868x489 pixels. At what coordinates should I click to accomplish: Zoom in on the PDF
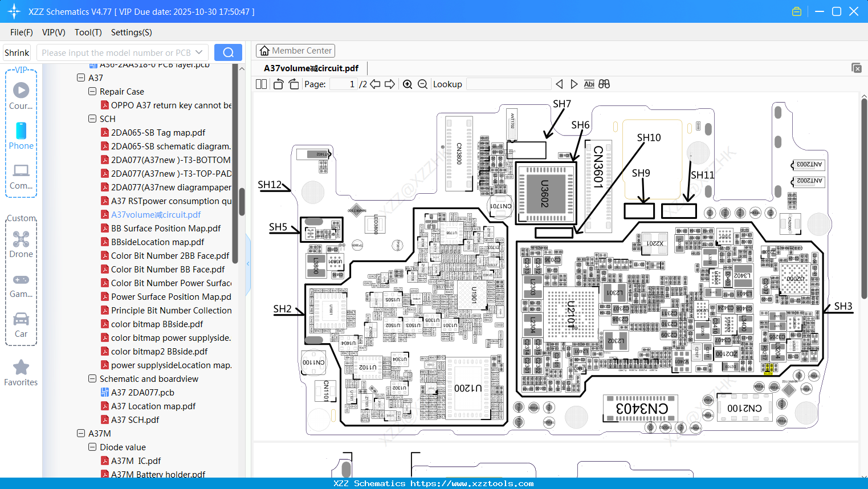pyautogui.click(x=407, y=84)
